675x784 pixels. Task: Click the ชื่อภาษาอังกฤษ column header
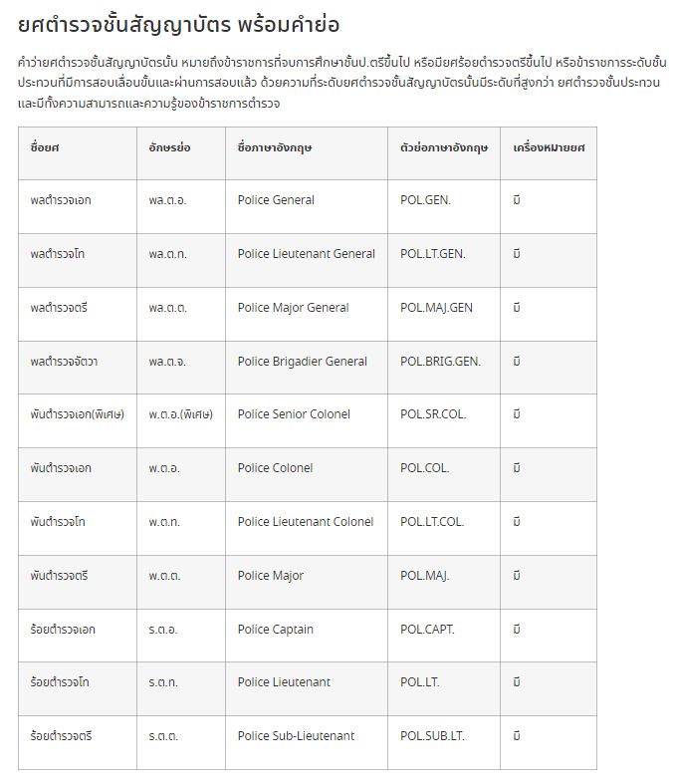[x=275, y=147]
